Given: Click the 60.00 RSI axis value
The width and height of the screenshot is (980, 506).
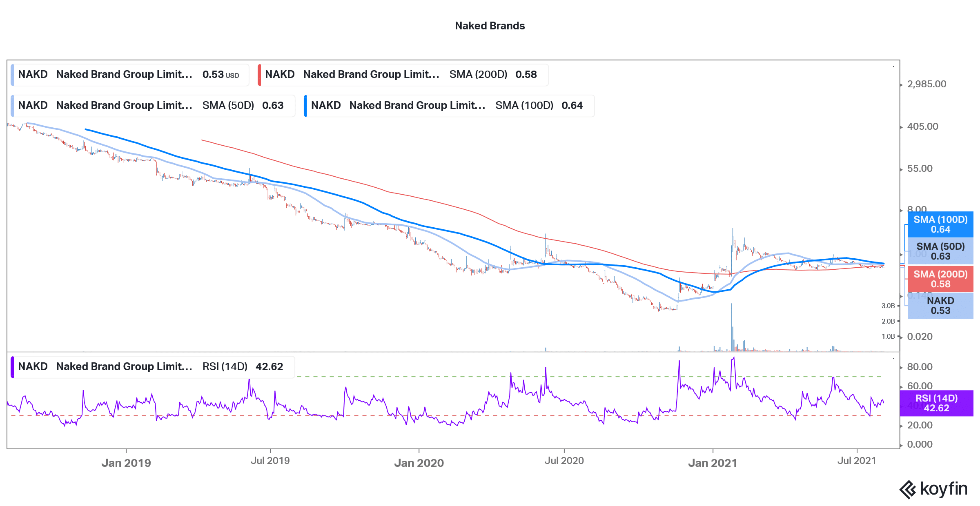Looking at the screenshot, I should coord(920,386).
